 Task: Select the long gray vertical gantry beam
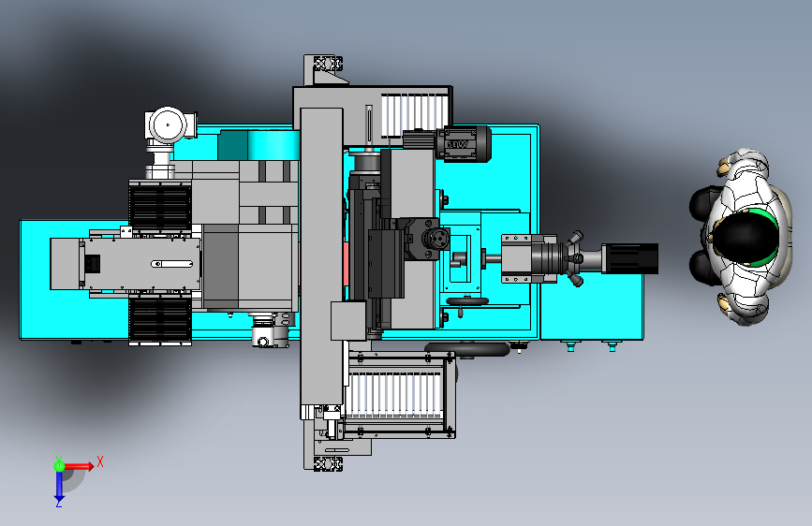click(x=321, y=256)
